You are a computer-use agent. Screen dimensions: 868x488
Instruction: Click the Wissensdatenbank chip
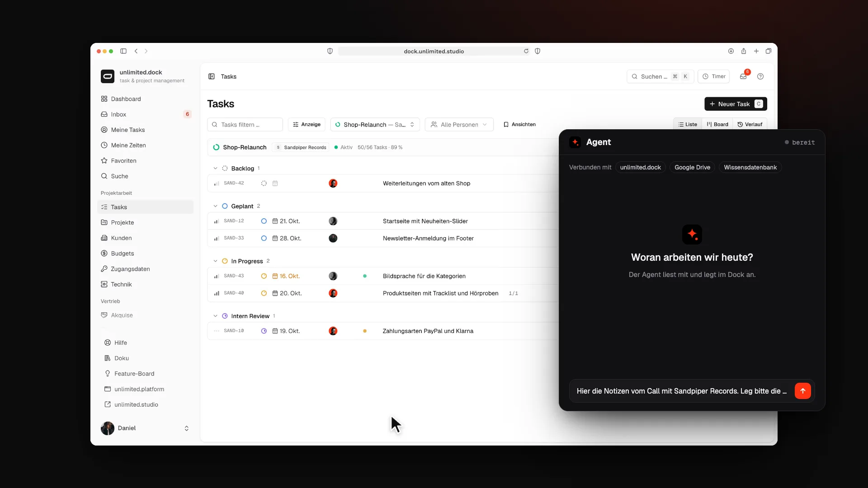pos(750,167)
